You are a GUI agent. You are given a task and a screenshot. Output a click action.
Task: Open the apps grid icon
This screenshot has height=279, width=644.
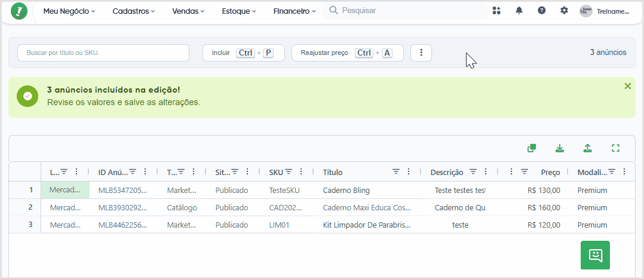[496, 11]
